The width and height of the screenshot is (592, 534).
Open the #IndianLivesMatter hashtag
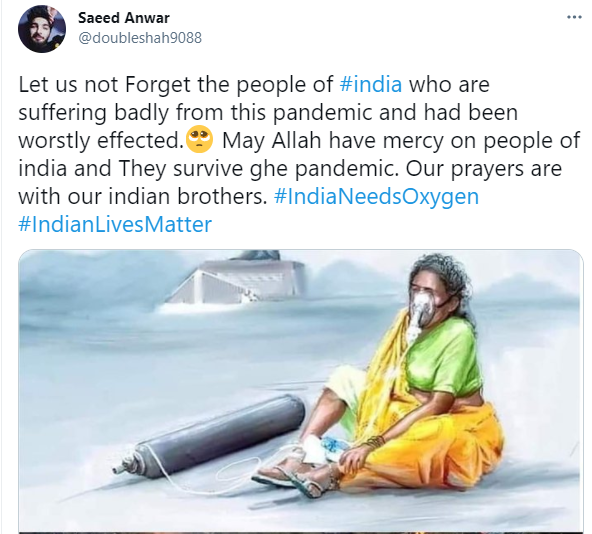[x=115, y=224]
